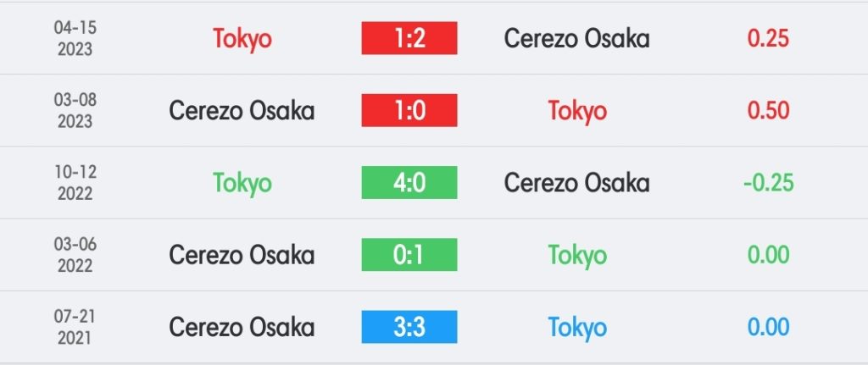
Task: Select the red 0.50 handicap value
Action: 768,111
